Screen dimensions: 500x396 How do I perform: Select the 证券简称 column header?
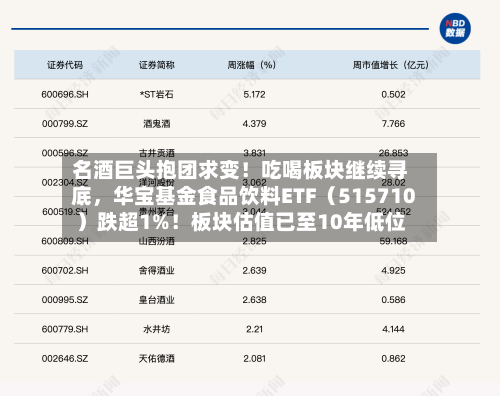157,65
